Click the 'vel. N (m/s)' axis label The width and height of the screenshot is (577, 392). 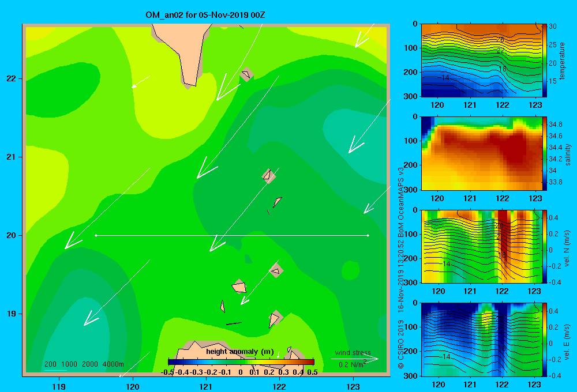(567, 248)
